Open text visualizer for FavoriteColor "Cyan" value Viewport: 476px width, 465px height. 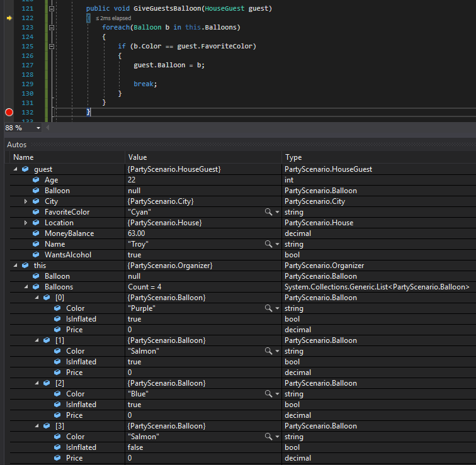click(269, 212)
